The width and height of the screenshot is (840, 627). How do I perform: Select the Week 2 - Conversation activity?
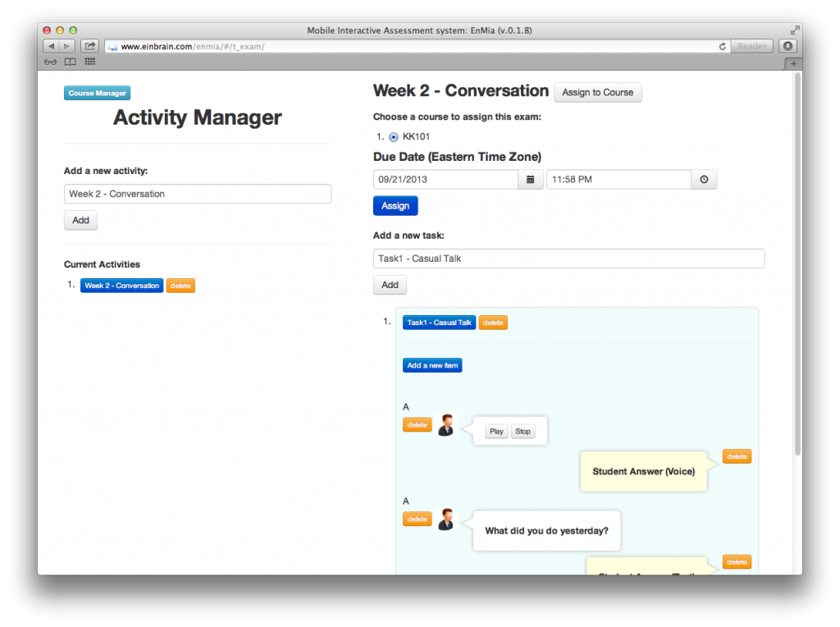click(x=121, y=286)
